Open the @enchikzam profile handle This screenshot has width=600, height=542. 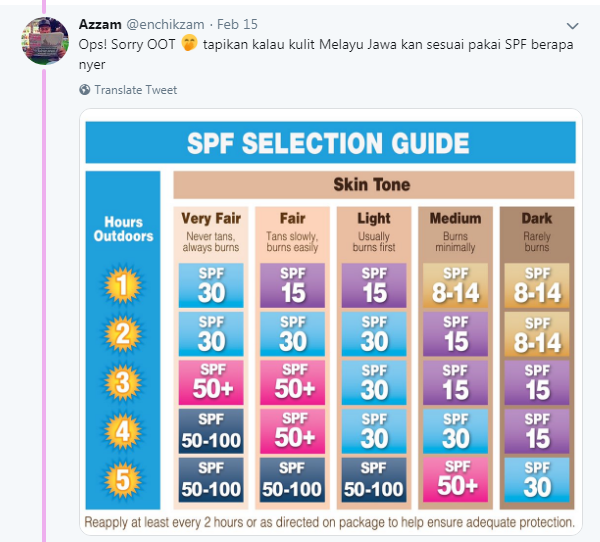(x=165, y=24)
